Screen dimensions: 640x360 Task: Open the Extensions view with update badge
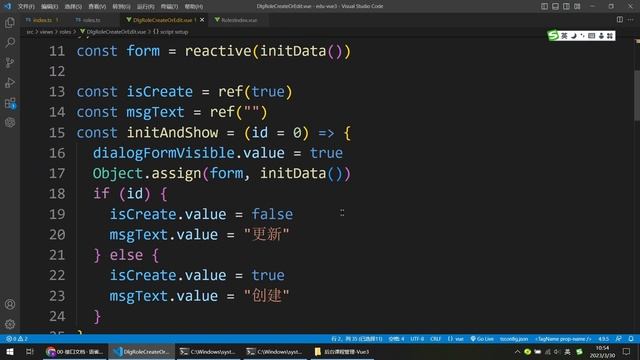pos(10,103)
